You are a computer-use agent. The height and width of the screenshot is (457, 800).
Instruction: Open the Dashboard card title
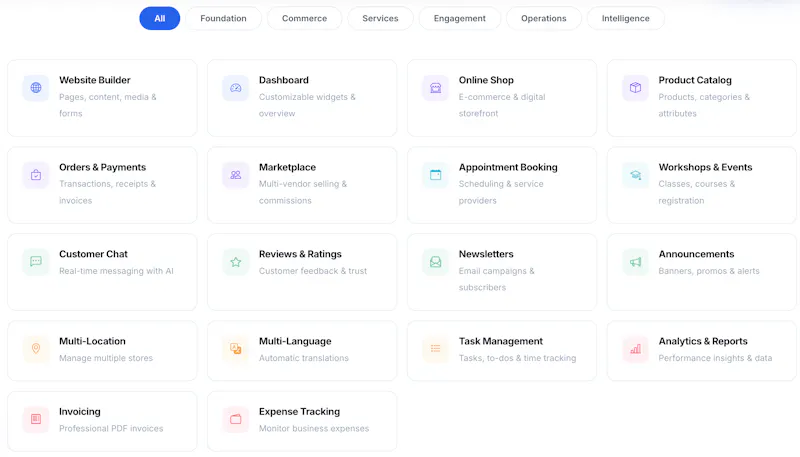click(x=284, y=80)
